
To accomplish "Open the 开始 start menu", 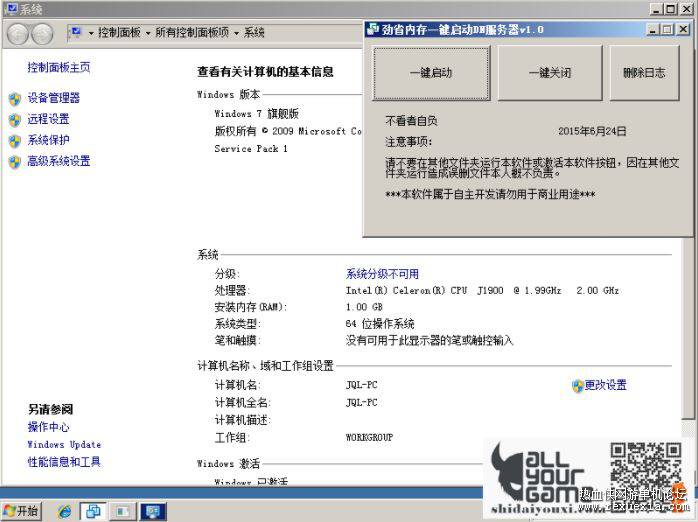I will [x=21, y=511].
